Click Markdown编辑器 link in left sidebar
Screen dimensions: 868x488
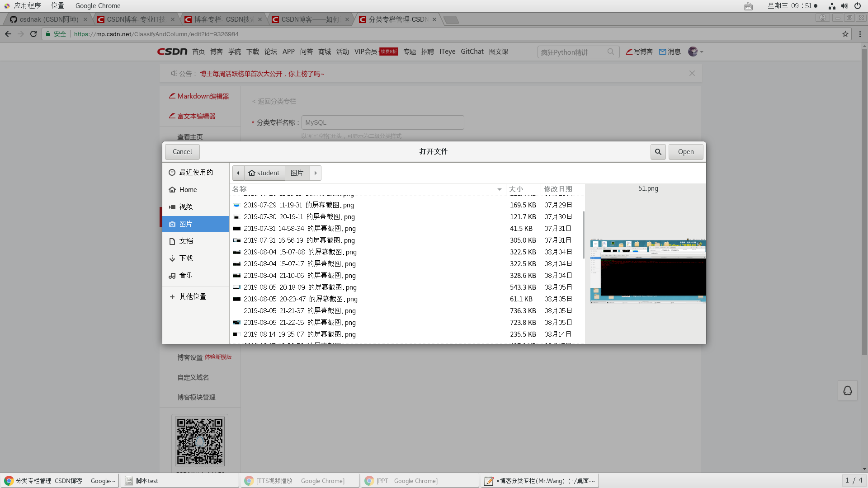click(199, 96)
